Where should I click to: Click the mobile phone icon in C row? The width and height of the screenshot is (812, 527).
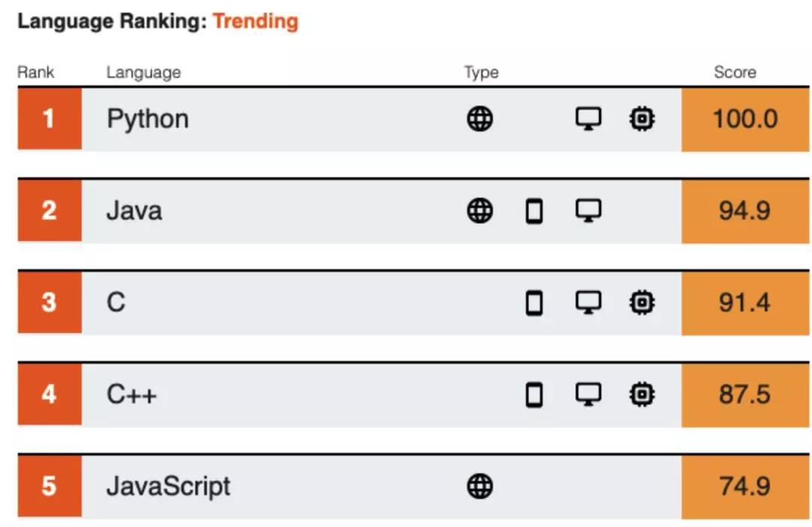(534, 303)
